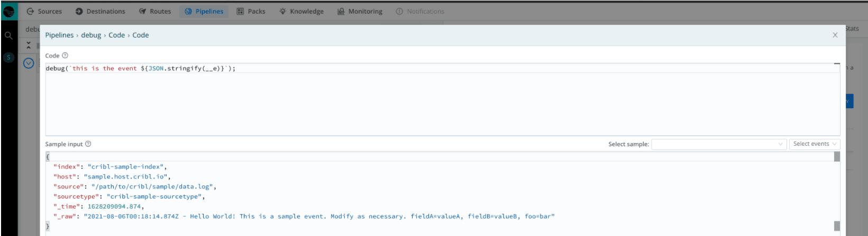This screenshot has width=868, height=236.
Task: Click the help icon beside Sample input
Action: pos(88,144)
